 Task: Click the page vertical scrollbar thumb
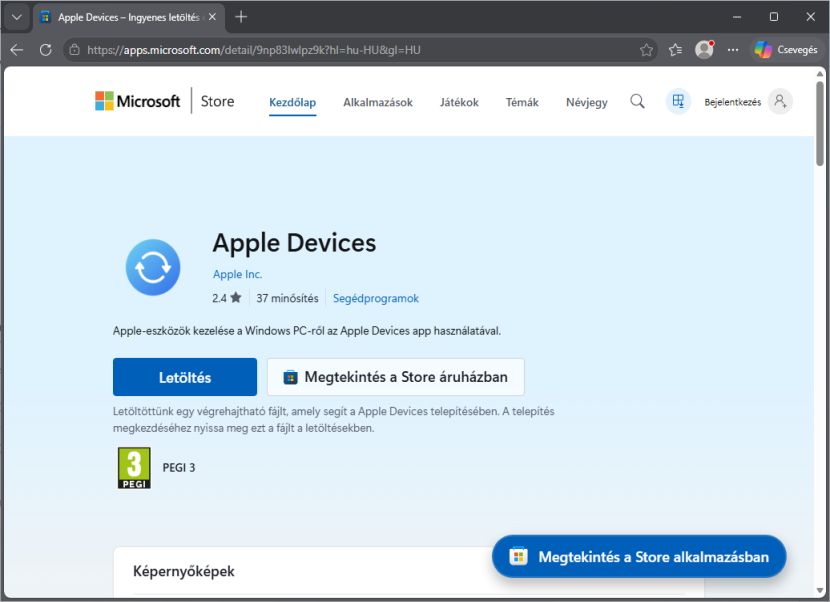pos(820,123)
